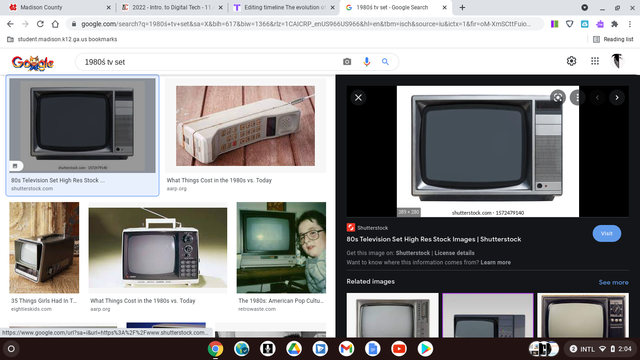The width and height of the screenshot is (640, 360).
Task: Open Google Docs from the shelf
Action: pyautogui.click(x=372, y=349)
